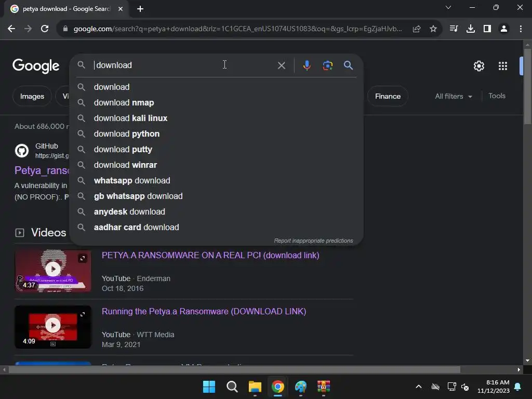This screenshot has width=532, height=399.
Task: Open the notification bell
Action: 518,387
